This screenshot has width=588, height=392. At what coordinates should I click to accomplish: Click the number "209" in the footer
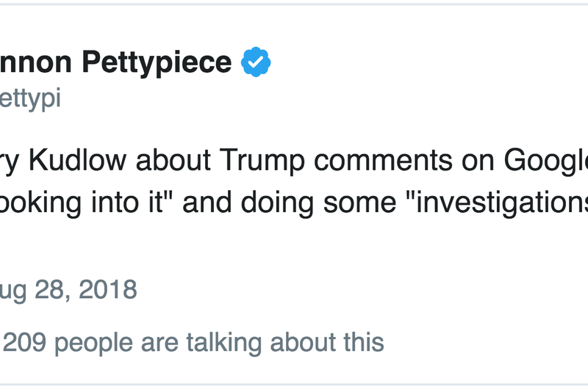[25, 342]
